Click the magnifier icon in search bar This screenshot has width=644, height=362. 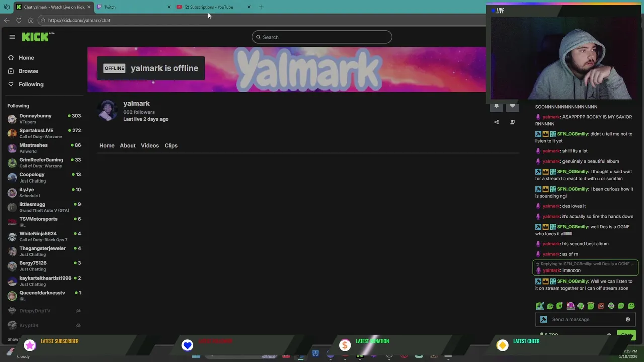(x=258, y=37)
